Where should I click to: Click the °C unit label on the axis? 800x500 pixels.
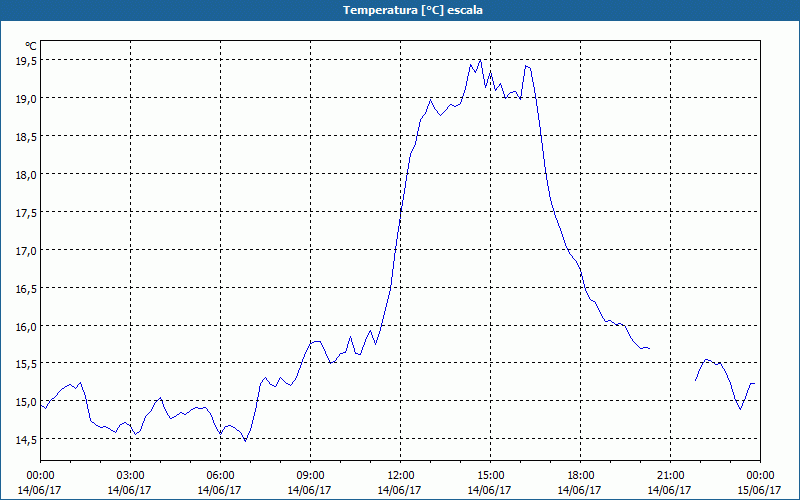coord(31,46)
